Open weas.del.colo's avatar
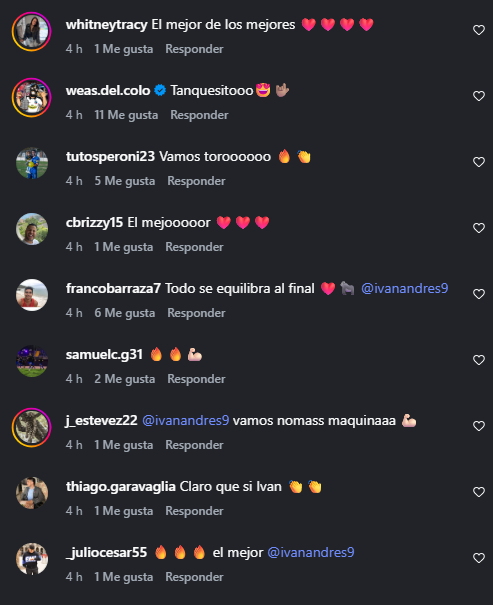 [x=32, y=98]
